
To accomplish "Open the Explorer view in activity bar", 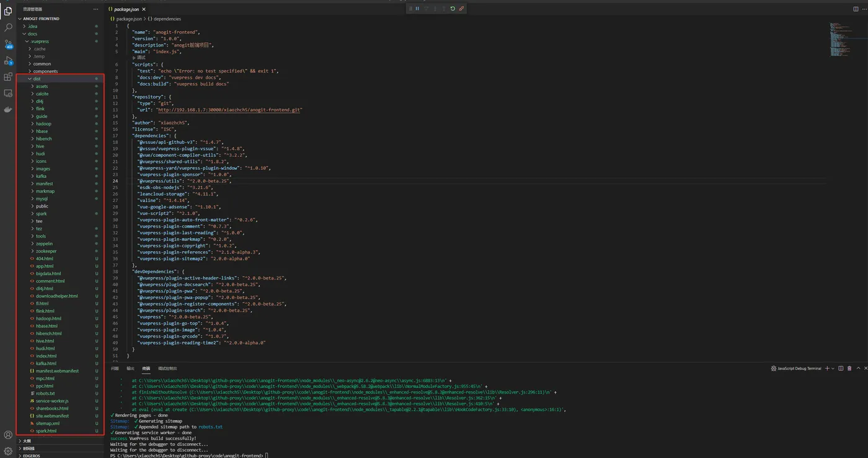I will [8, 11].
